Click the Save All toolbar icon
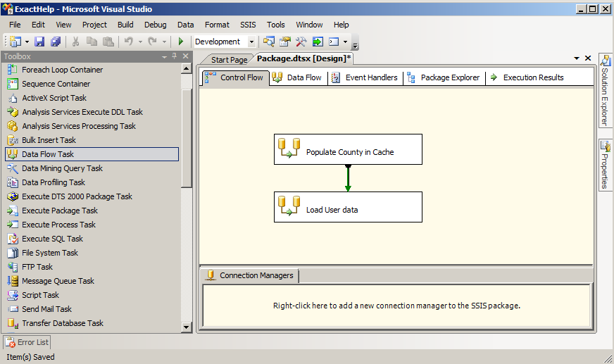 click(56, 42)
